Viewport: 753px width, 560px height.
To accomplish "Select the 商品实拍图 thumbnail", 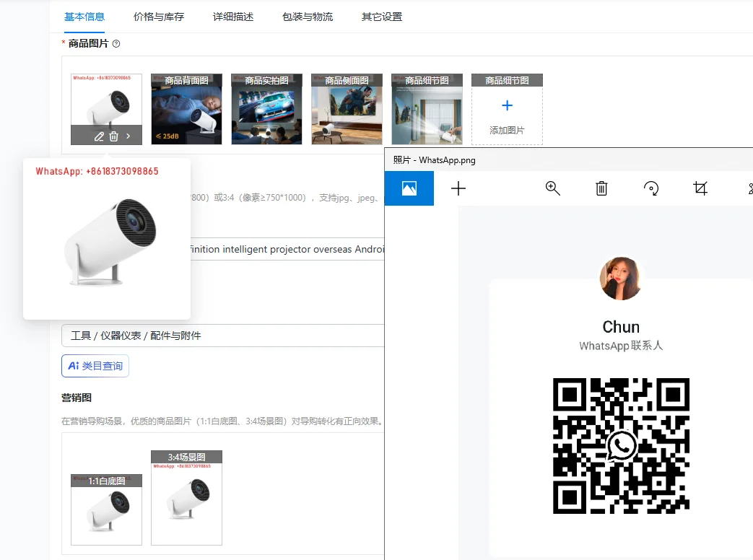I will [267, 109].
